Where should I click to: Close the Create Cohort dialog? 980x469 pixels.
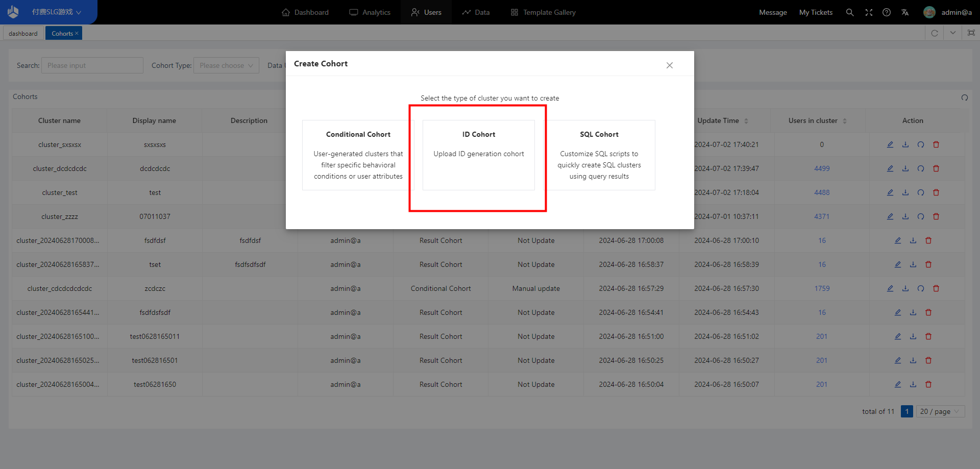(x=669, y=65)
